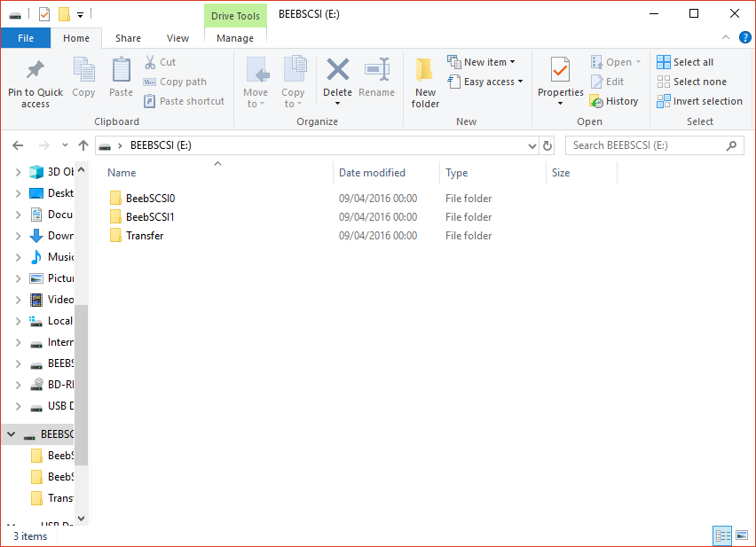This screenshot has height=547, width=756.
Task: Select the Transfer folder
Action: click(137, 236)
